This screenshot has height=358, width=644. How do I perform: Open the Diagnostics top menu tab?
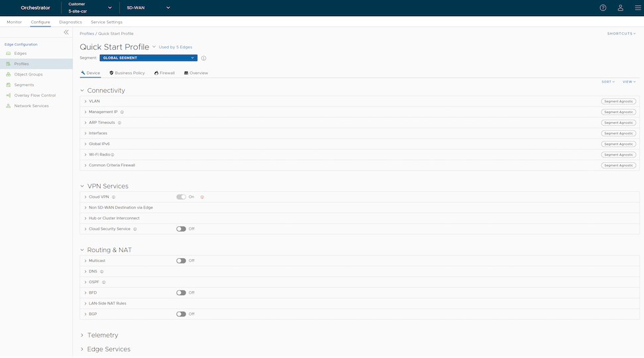point(70,22)
